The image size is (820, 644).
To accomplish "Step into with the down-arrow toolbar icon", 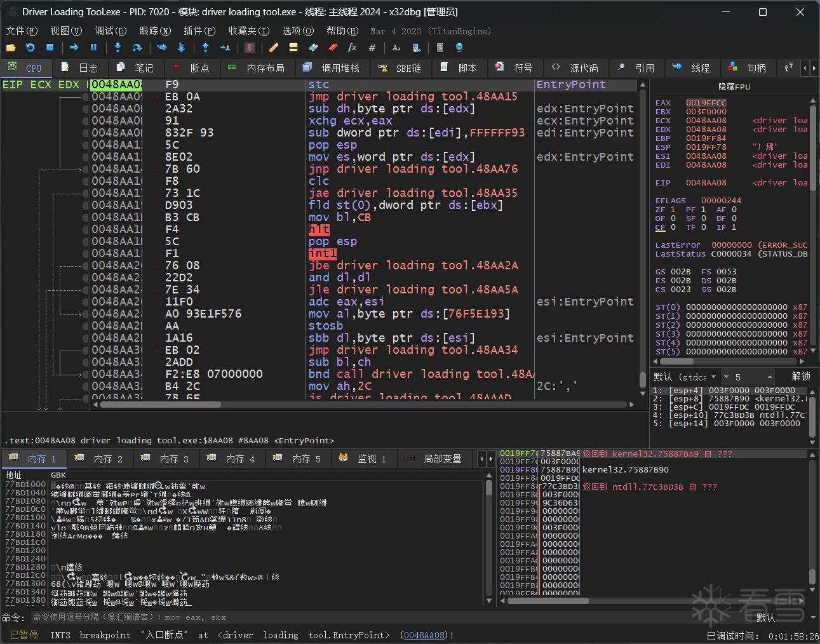I will [x=118, y=48].
